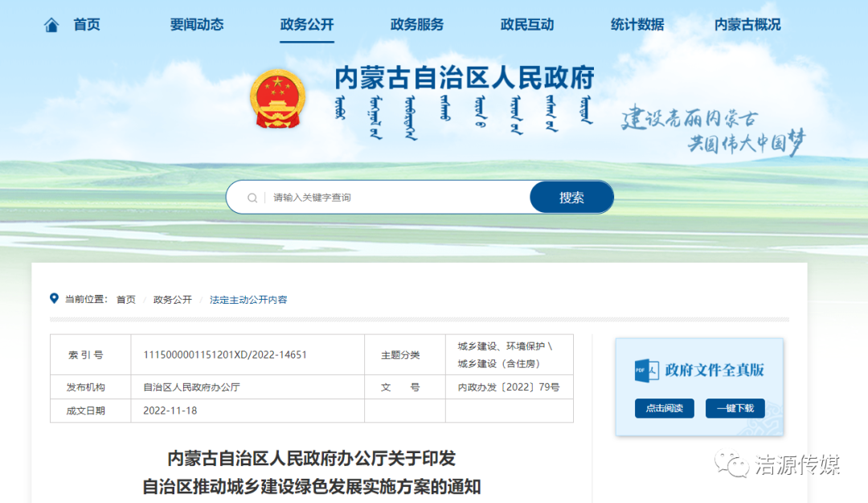Open the 法定主动公开内容 breadcrumb link

[x=246, y=299]
